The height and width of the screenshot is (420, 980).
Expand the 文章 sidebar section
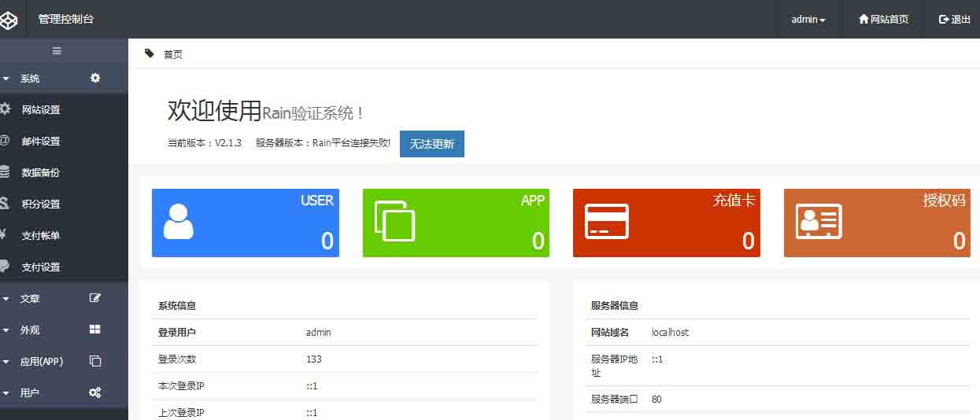pyautogui.click(x=30, y=299)
